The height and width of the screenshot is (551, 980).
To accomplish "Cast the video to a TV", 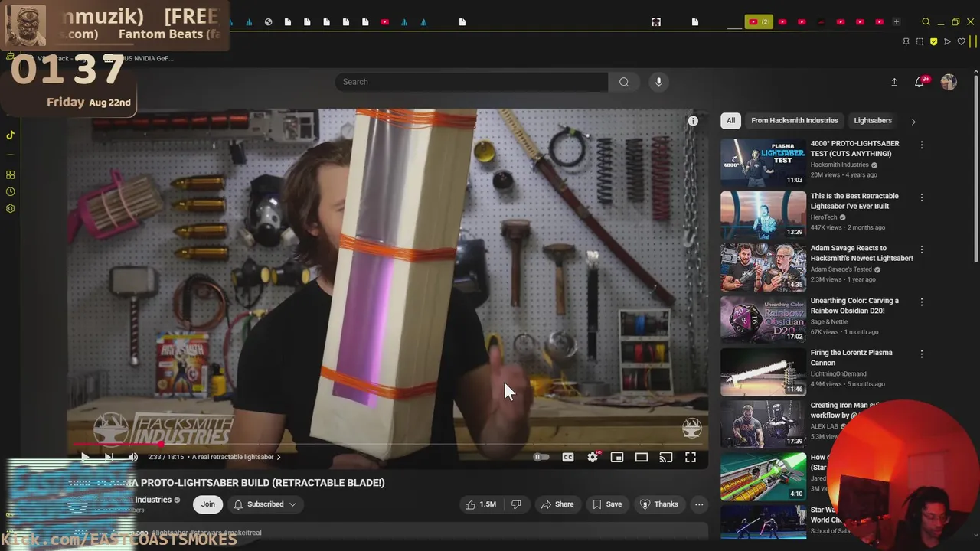I will coord(666,457).
